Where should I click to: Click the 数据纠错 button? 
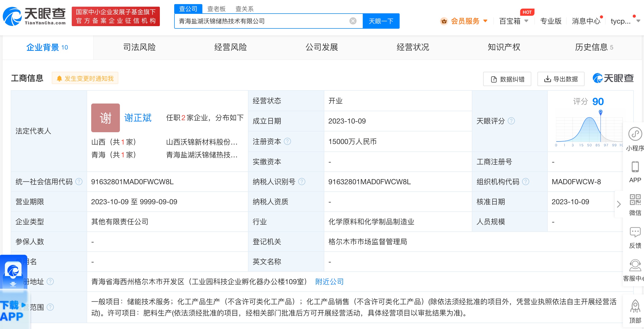tap(507, 79)
